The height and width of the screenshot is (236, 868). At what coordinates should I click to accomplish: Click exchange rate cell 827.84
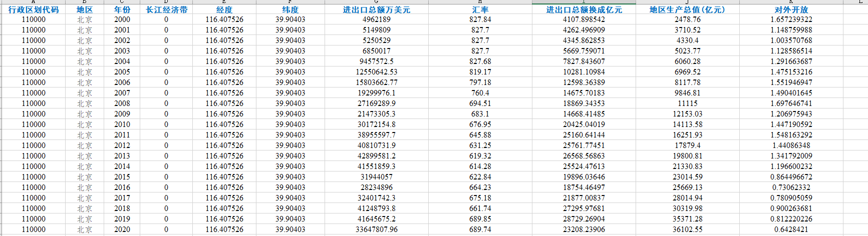480,19
